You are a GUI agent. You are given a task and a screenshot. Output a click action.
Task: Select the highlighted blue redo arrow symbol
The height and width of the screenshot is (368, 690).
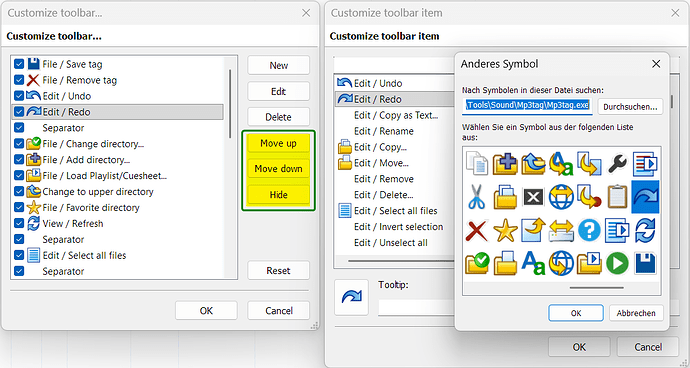pyautogui.click(x=645, y=197)
